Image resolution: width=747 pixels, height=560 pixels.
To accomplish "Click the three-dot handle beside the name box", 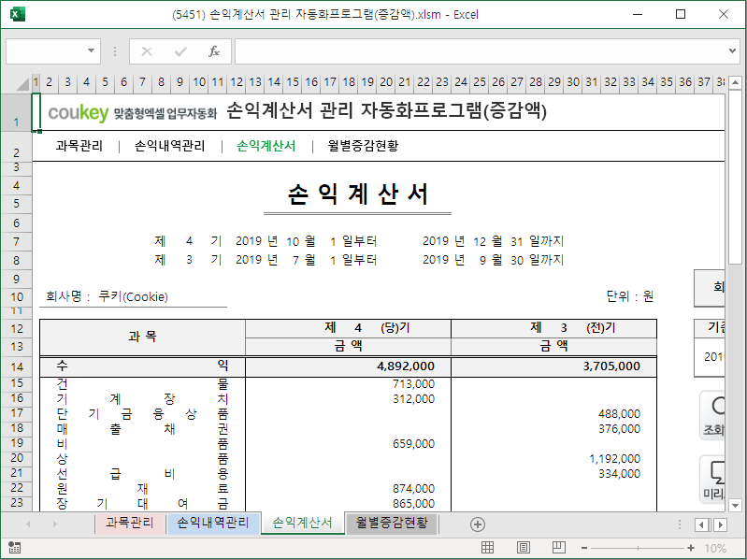I will [115, 51].
